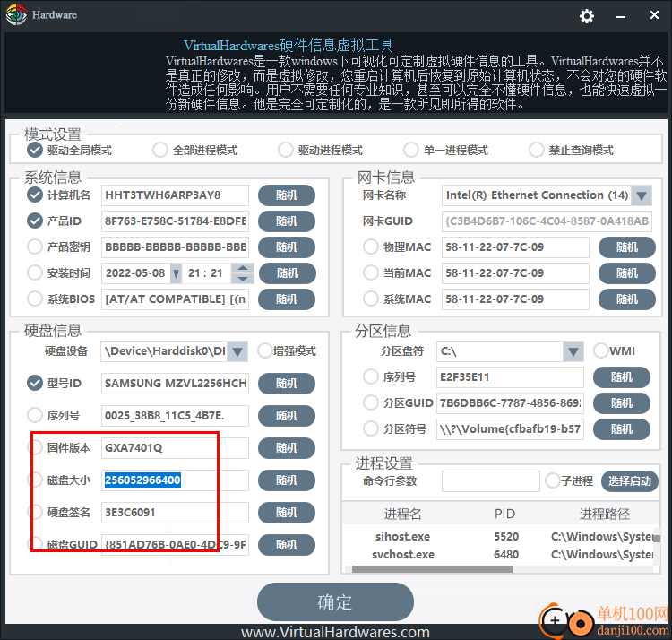Minimize the Hardware window
Viewport: 672px width, 640px height.
click(x=621, y=16)
